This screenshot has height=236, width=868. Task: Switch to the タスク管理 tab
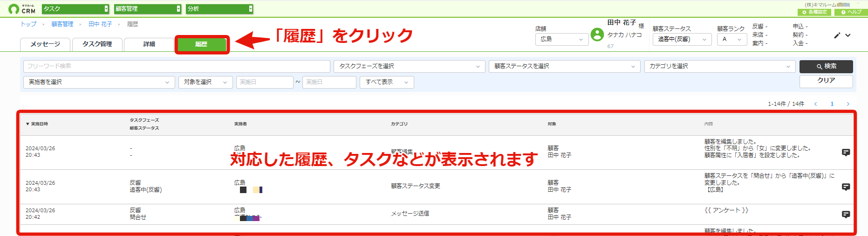[x=97, y=44]
